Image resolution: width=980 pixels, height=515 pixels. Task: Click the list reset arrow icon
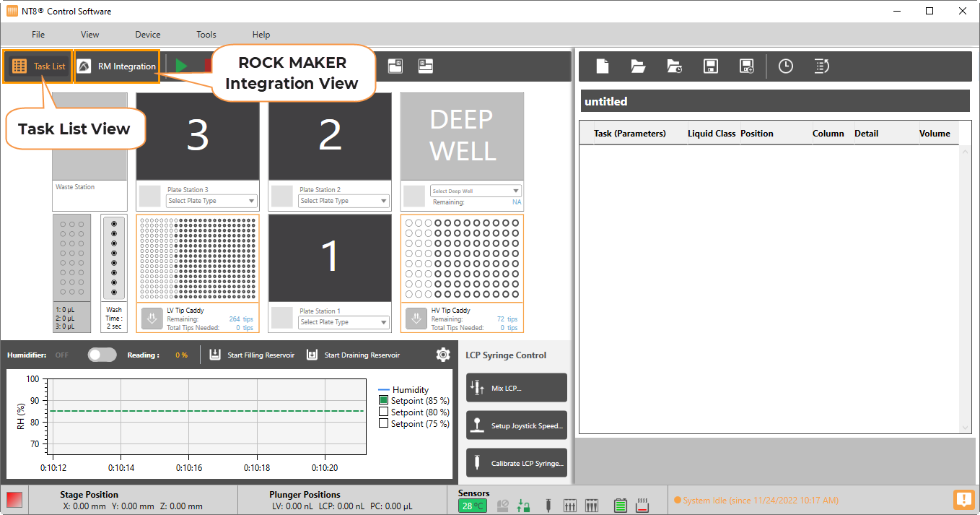[x=821, y=66]
